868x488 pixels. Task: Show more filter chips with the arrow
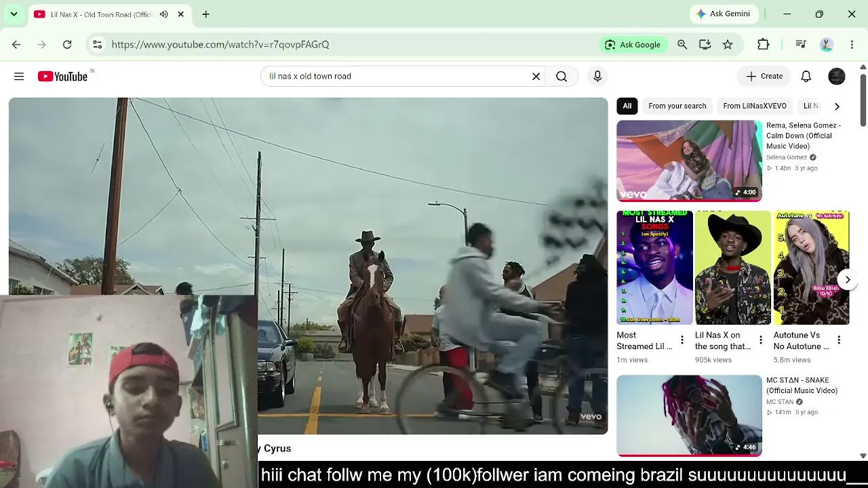(x=837, y=106)
